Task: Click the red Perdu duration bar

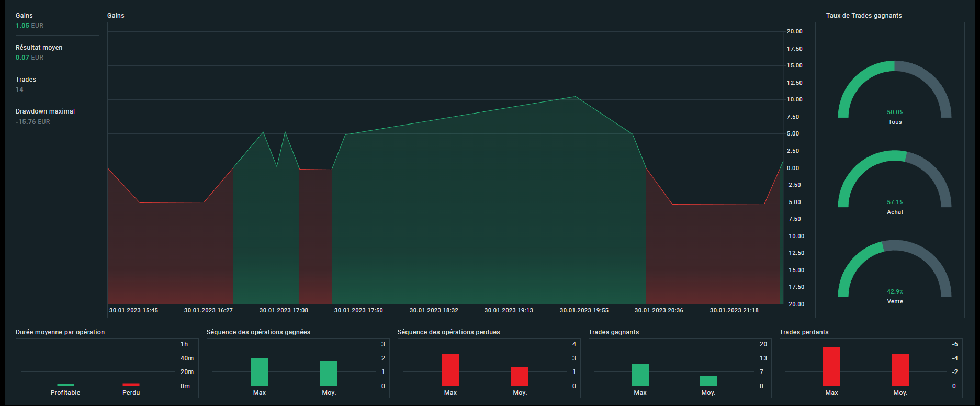Action: click(131, 385)
